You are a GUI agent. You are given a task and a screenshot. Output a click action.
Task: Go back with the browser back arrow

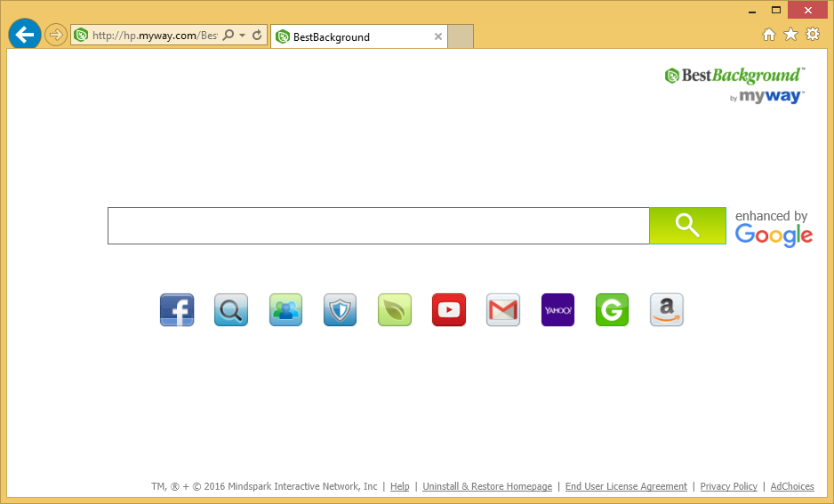[x=25, y=35]
